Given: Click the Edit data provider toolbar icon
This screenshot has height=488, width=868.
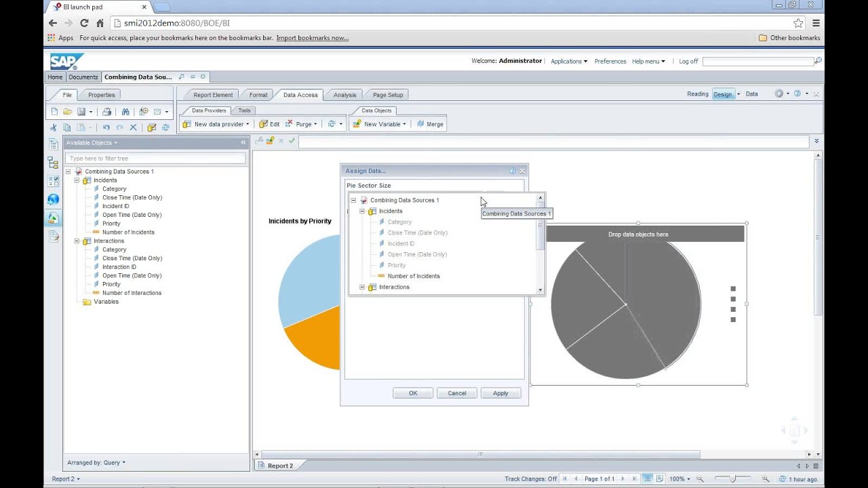Looking at the screenshot, I should [x=152, y=127].
